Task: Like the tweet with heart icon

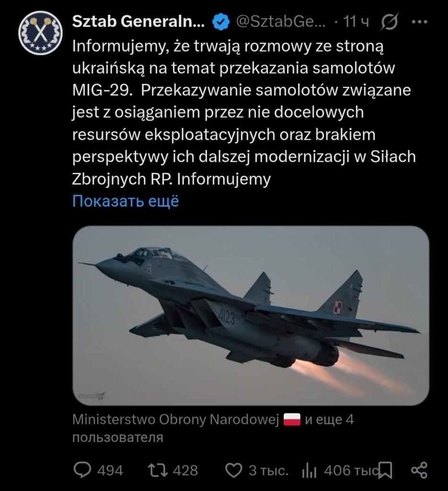Action: coord(234,470)
